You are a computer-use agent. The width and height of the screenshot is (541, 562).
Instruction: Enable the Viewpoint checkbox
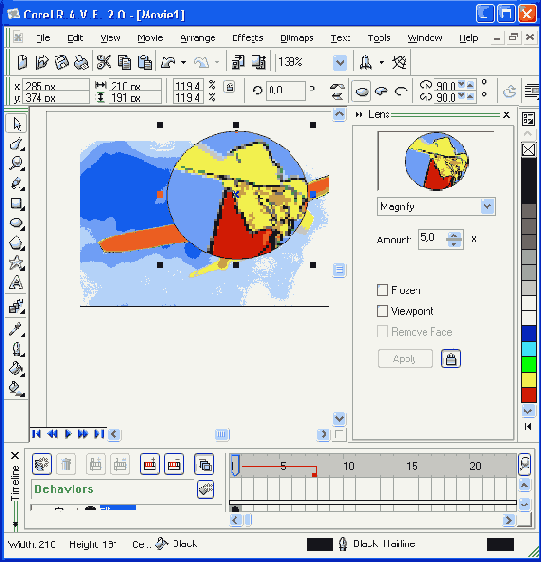pos(382,311)
